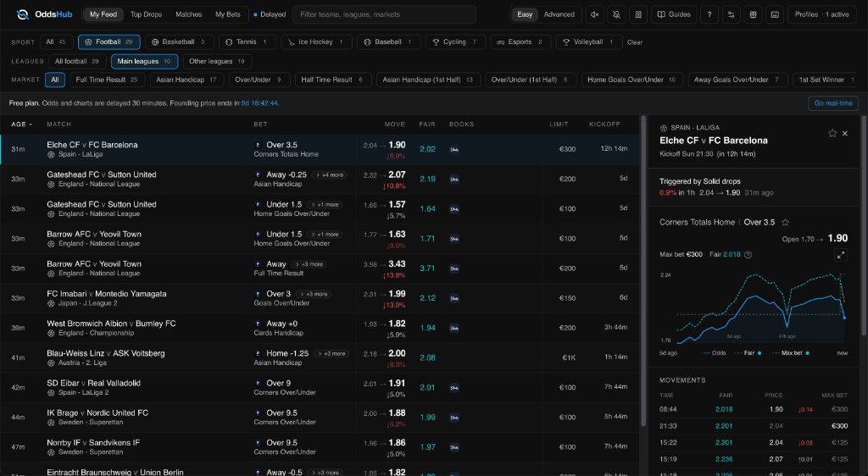Open the keyboard shortcuts icon

(x=775, y=14)
